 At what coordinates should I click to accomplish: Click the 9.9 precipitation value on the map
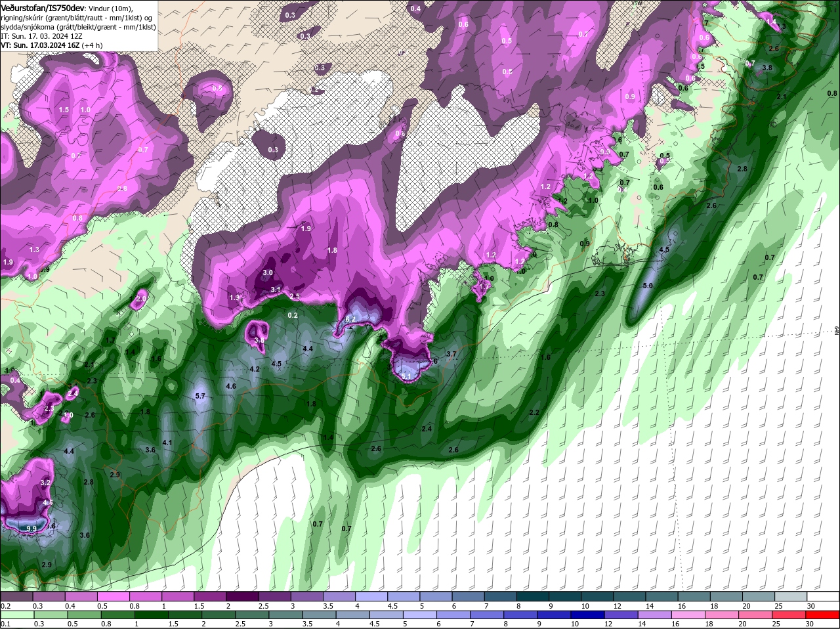point(31,528)
